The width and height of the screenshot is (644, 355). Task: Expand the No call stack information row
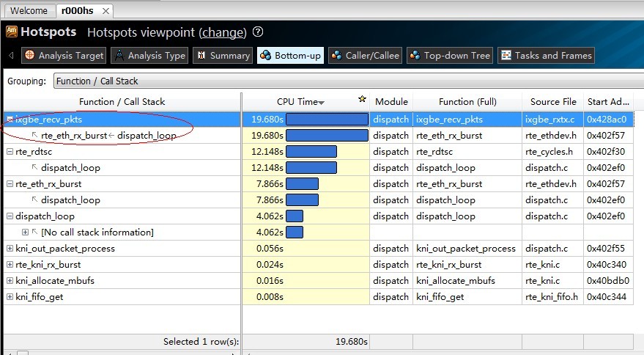[x=25, y=233]
